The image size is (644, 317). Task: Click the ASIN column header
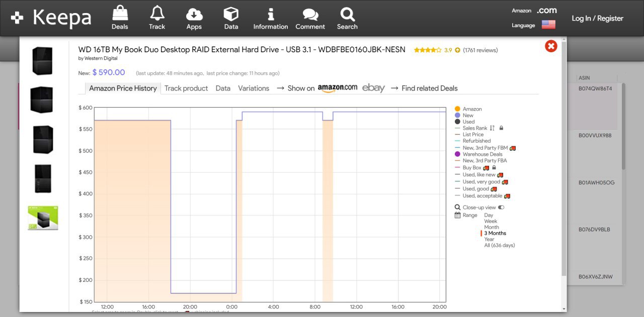pos(584,78)
